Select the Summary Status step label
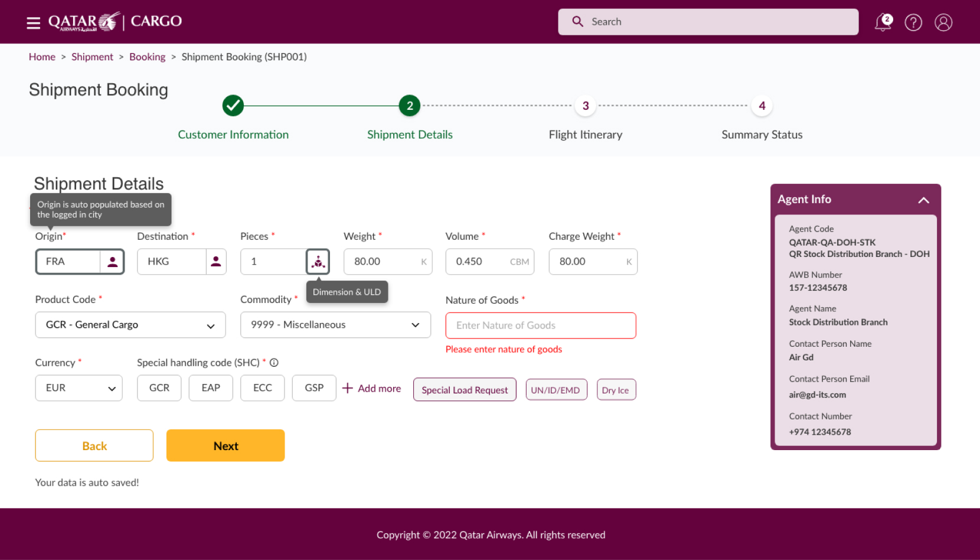Image resolution: width=980 pixels, height=560 pixels. pyautogui.click(x=762, y=135)
